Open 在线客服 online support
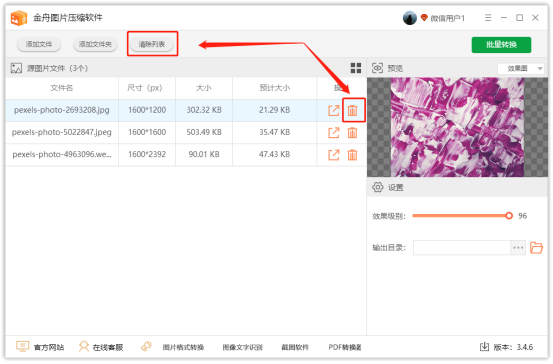The width and height of the screenshot is (553, 364). [x=101, y=347]
